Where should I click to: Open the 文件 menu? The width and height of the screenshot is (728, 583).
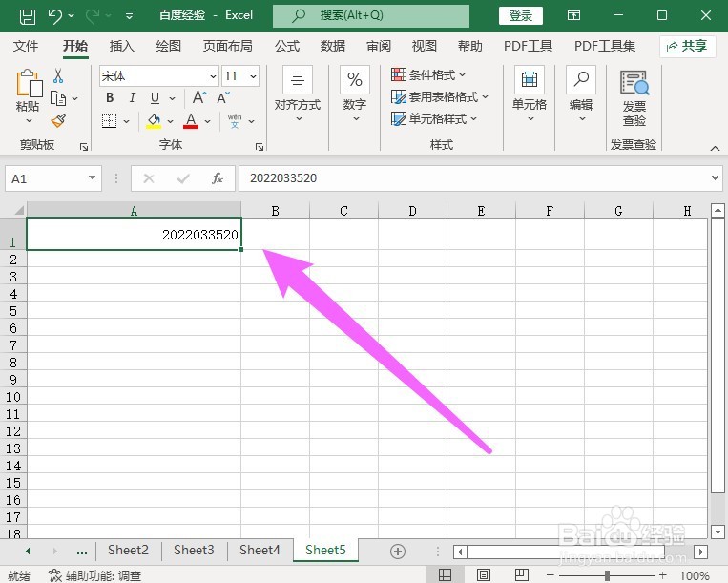pyautogui.click(x=26, y=46)
